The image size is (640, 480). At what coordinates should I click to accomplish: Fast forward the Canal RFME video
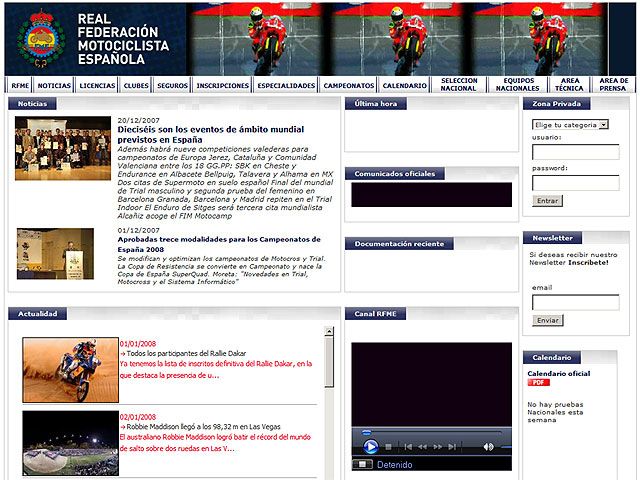click(438, 447)
